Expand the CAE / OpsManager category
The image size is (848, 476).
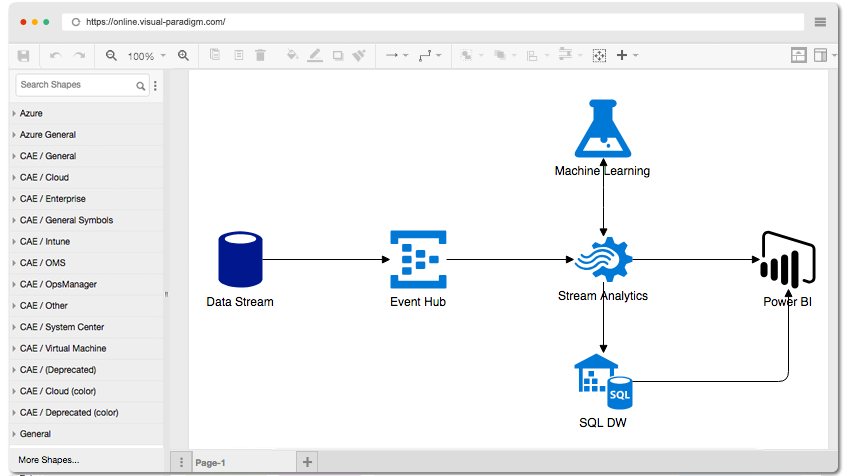87,285
